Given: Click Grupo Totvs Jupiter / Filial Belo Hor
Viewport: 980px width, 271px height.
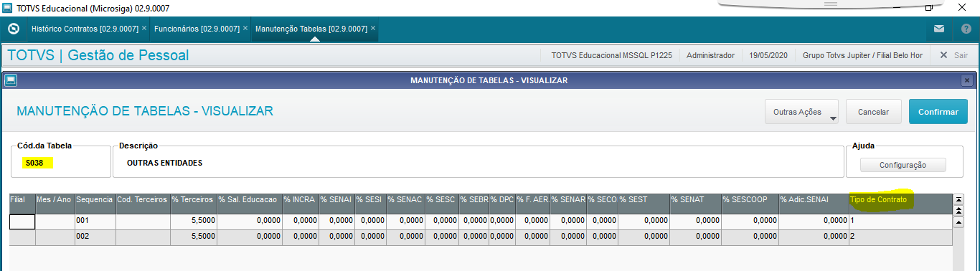Looking at the screenshot, I should [862, 55].
